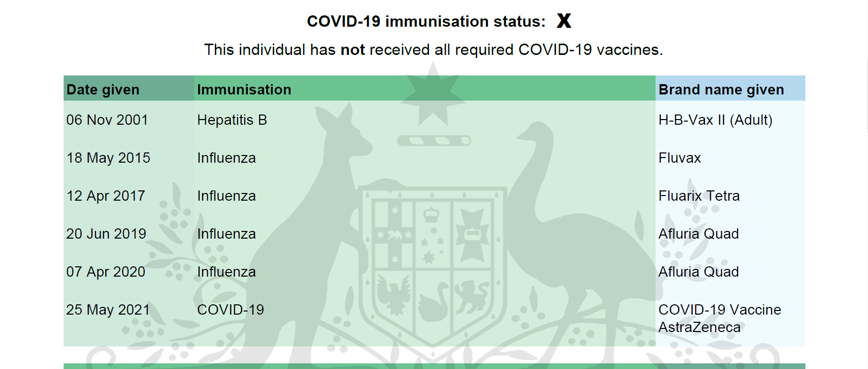Click Influenza in the 07 Apr 2020 row
The width and height of the screenshot is (868, 369).
[226, 272]
